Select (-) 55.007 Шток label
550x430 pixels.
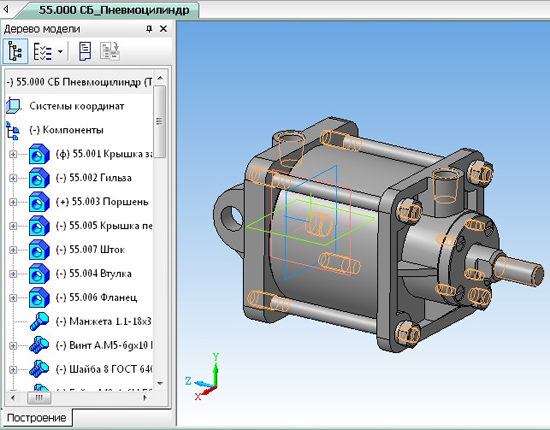[x=90, y=249]
